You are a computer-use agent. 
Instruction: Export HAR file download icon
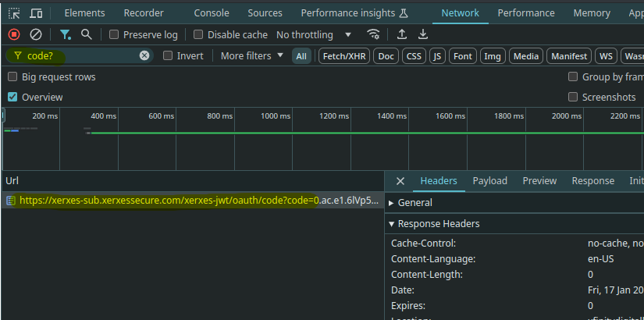pos(423,34)
